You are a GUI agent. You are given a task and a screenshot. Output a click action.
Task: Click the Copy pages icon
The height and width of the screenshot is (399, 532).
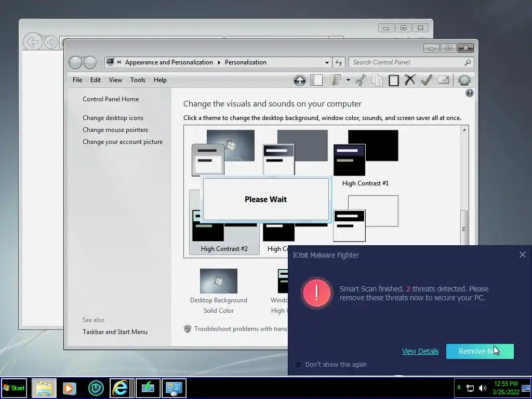pos(377,81)
